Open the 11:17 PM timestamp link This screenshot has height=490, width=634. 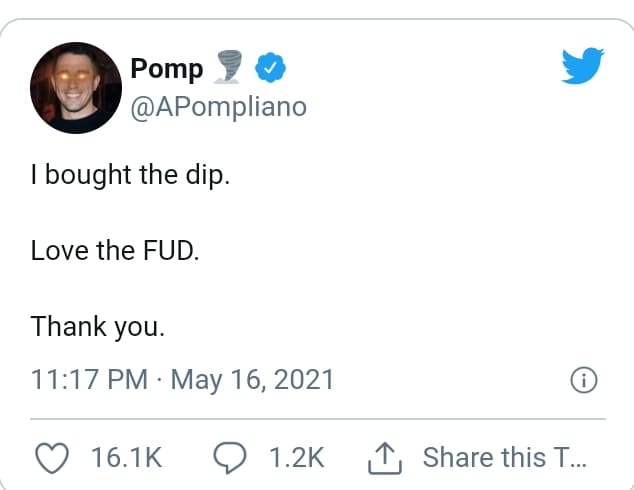pyautogui.click(x=89, y=380)
